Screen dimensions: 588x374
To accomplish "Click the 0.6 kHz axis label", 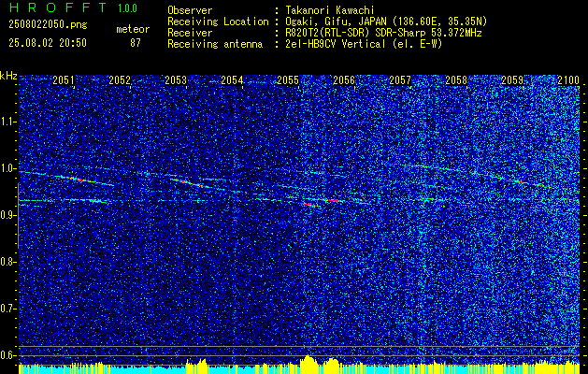I will [7, 355].
